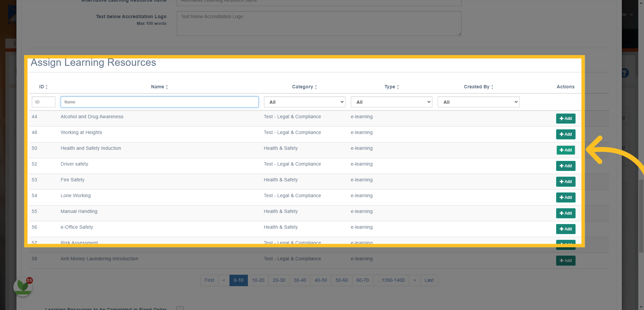
Task: Go to previous page with < link
Action: coord(224,280)
